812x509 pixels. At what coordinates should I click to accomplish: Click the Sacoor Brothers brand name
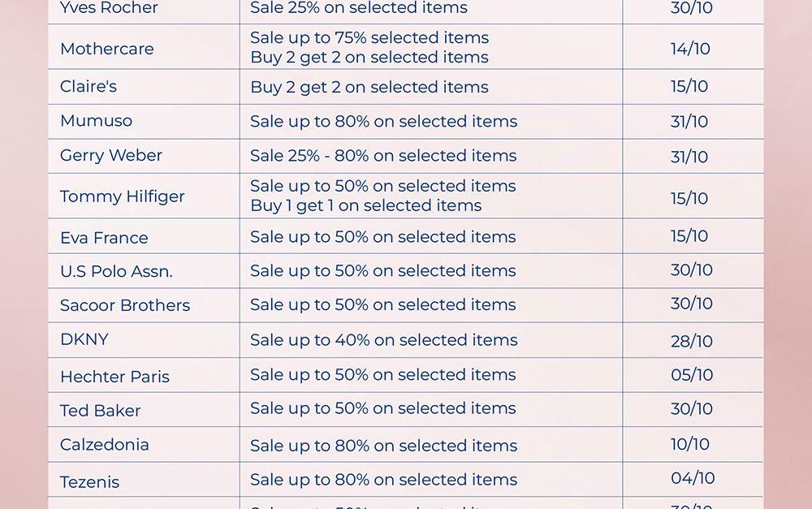(124, 305)
